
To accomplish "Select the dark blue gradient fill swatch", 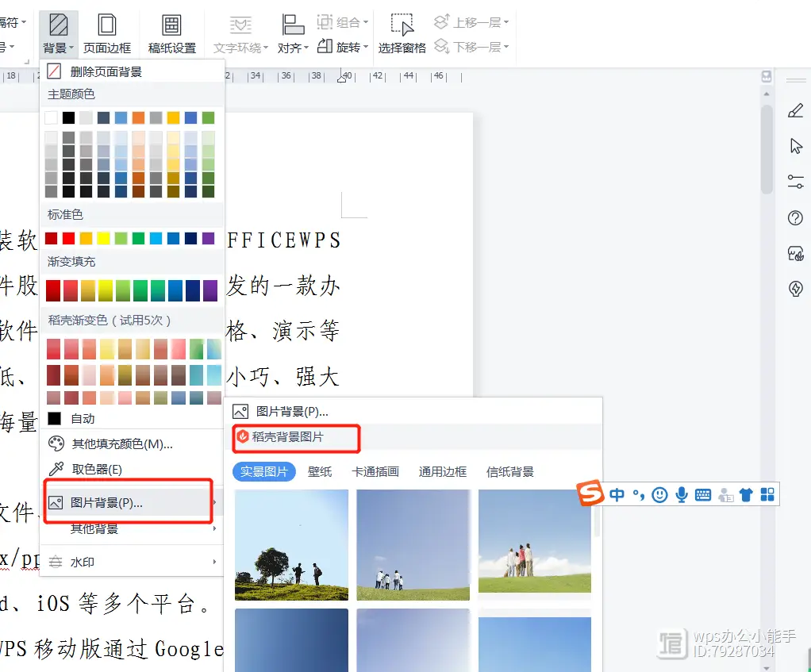I will tap(192, 290).
